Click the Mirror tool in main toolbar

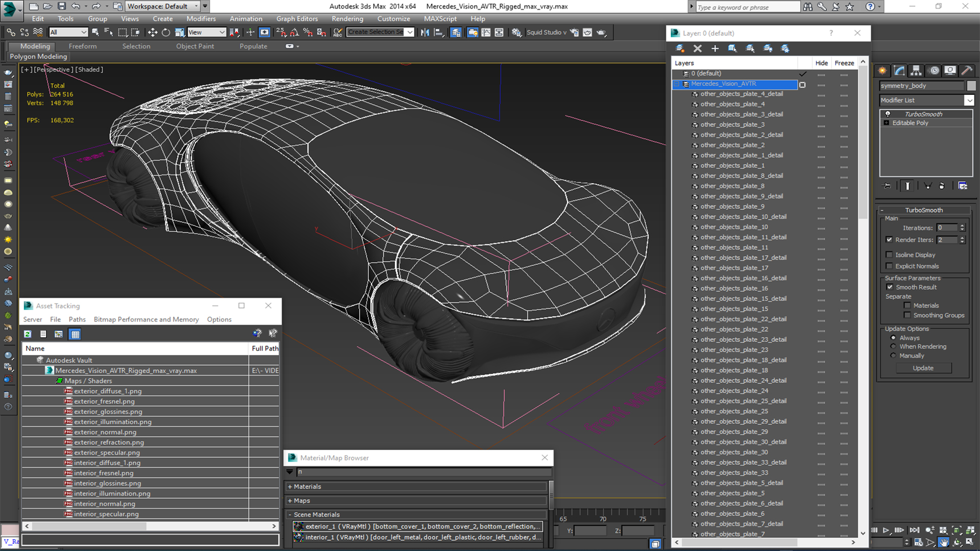pyautogui.click(x=425, y=32)
